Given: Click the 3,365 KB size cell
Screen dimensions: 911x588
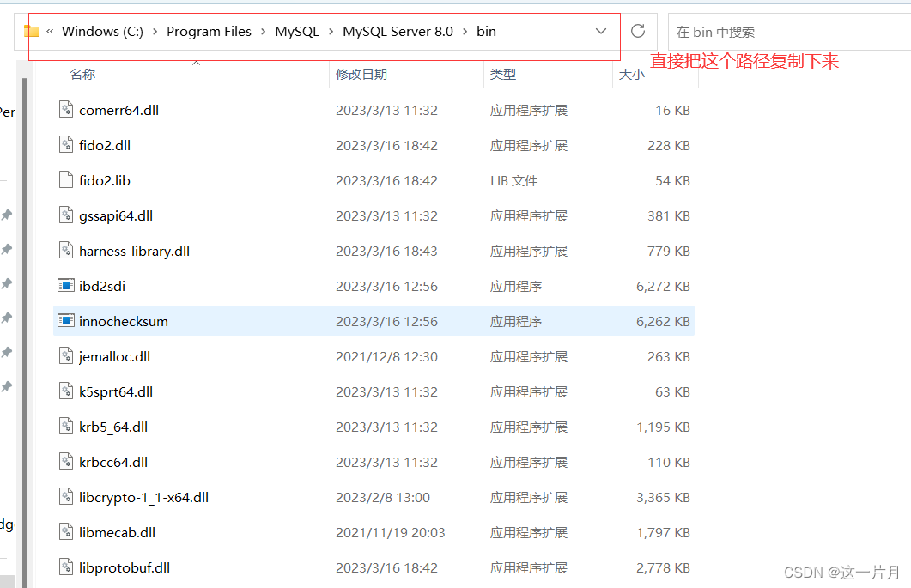Looking at the screenshot, I should 663,497.
